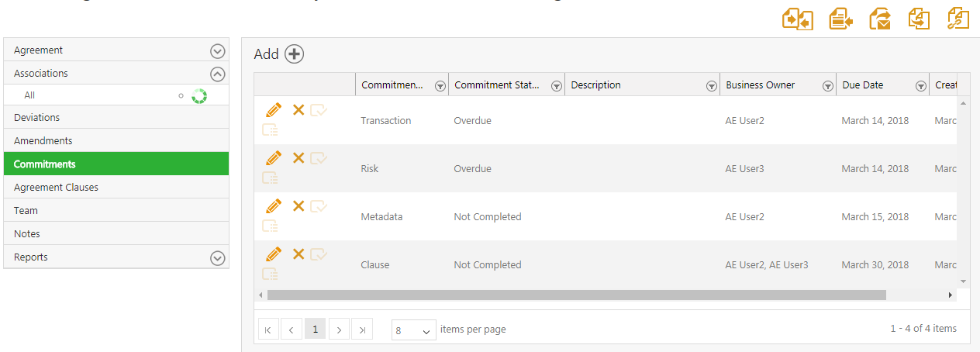980x352 pixels.
Task: Click the chain-link documents icon in top toolbar
Action: point(958,19)
